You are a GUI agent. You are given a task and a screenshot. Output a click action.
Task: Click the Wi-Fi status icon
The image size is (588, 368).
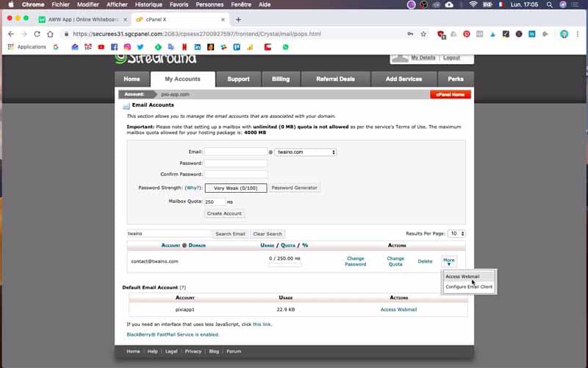(473, 4)
